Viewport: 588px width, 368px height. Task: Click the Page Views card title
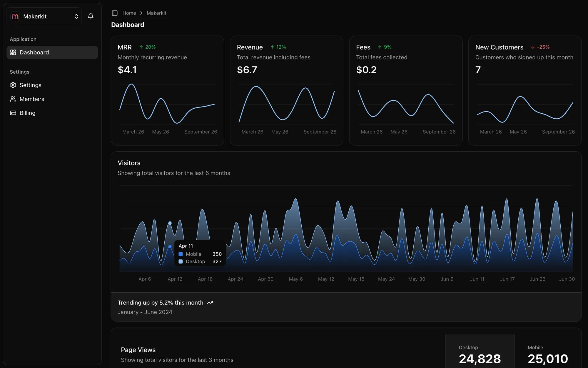(138, 350)
